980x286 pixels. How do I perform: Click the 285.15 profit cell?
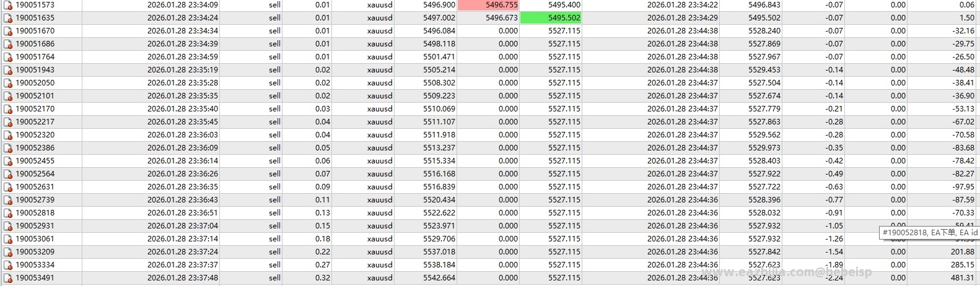click(962, 265)
